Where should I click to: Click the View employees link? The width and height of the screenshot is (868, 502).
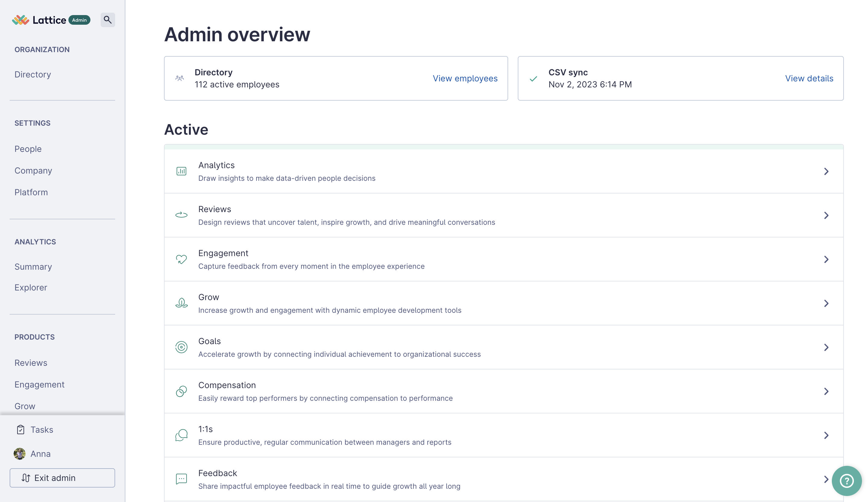click(465, 78)
